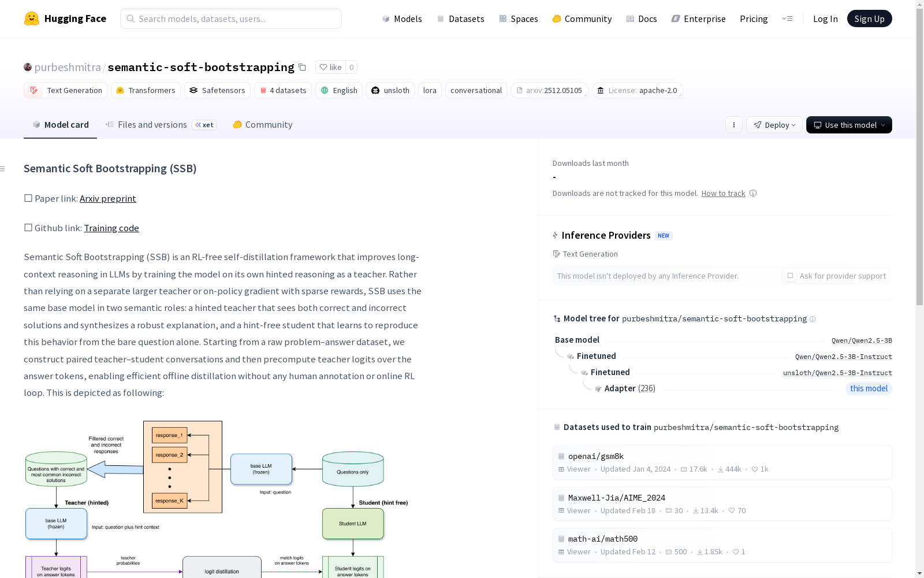Open the Maxwell-Jia/AIME_2024 dataset card

[x=722, y=504]
